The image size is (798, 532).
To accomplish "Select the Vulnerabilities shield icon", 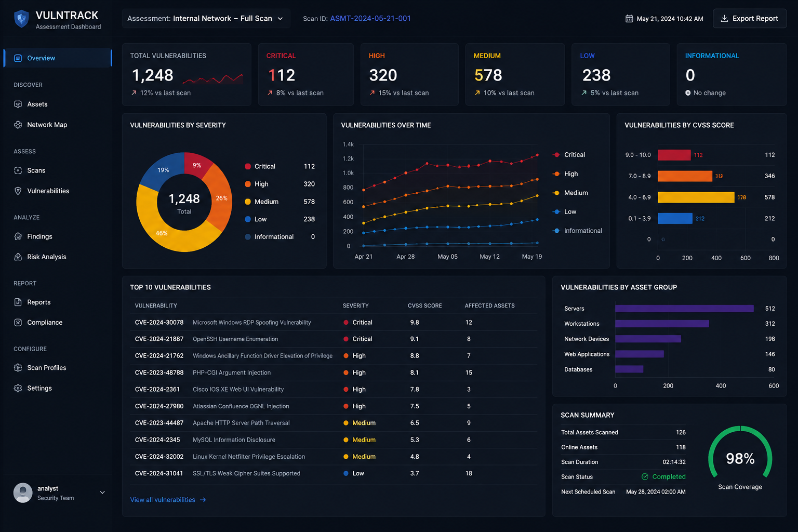I will pyautogui.click(x=18, y=191).
